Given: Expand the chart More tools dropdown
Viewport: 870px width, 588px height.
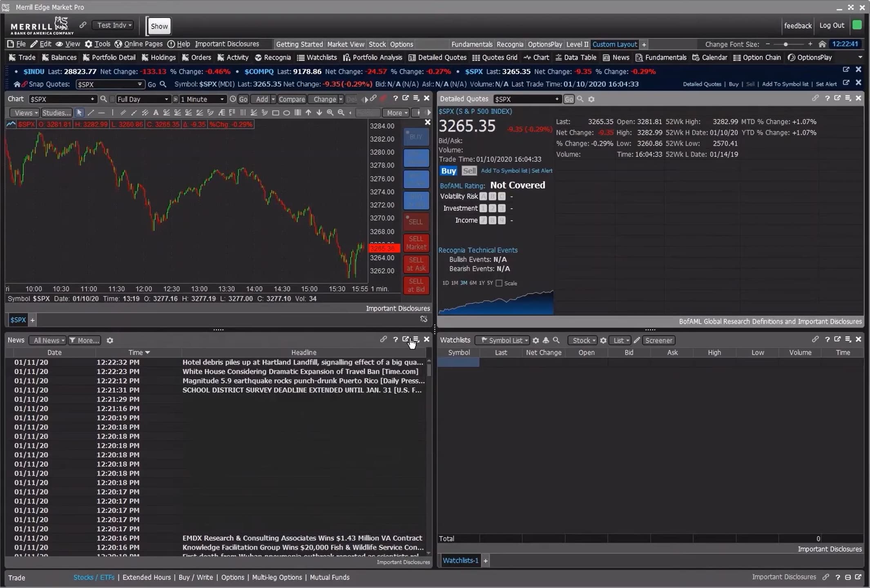Looking at the screenshot, I should click(x=397, y=113).
